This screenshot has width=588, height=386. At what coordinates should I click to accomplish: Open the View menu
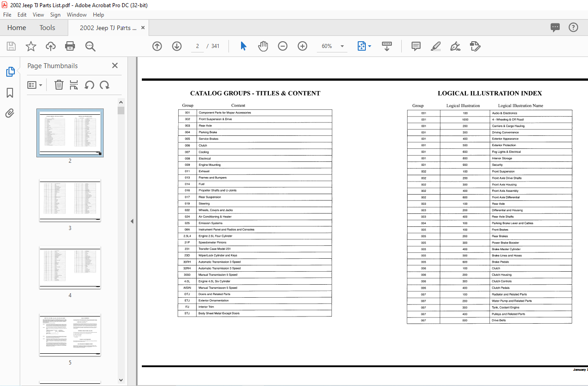click(x=38, y=15)
